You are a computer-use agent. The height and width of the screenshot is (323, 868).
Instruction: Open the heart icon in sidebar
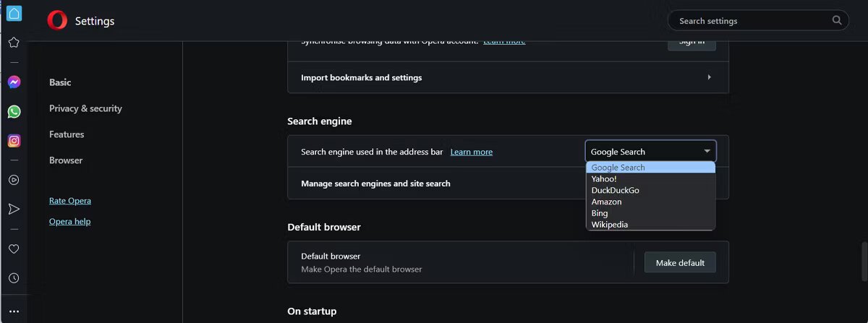(x=14, y=249)
